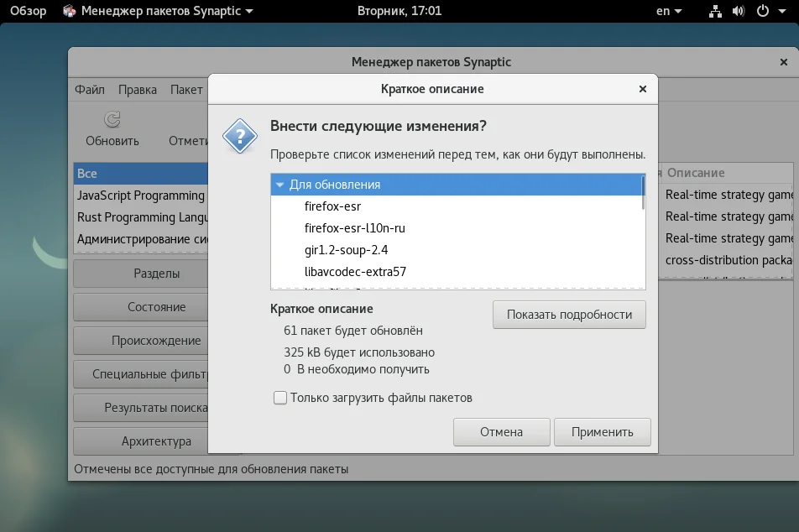Screen dimensions: 799x532
Task: Open the power menu icon in top bar
Action: (x=763, y=11)
